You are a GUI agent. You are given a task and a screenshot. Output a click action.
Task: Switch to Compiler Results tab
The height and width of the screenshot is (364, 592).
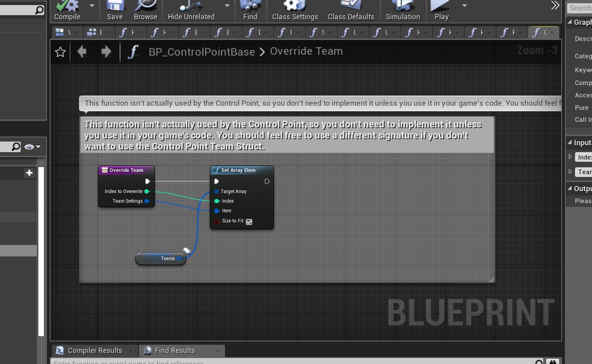95,350
